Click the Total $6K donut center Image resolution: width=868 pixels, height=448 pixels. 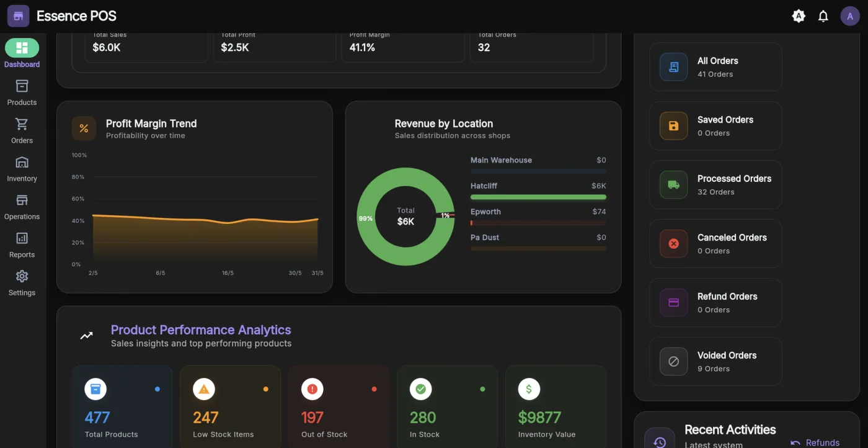tap(405, 217)
